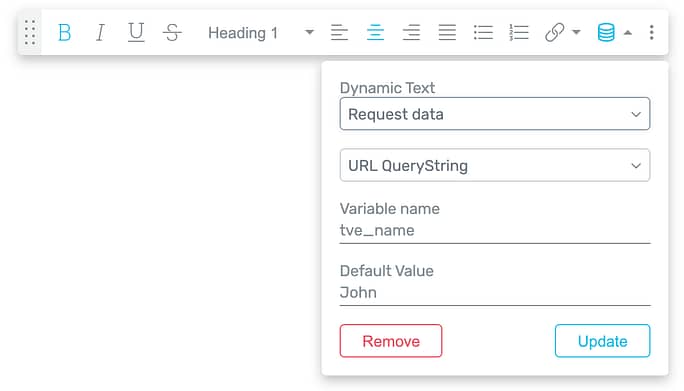Toggle bold formatting
Viewport: 684px width, 391px height.
pyautogui.click(x=64, y=32)
